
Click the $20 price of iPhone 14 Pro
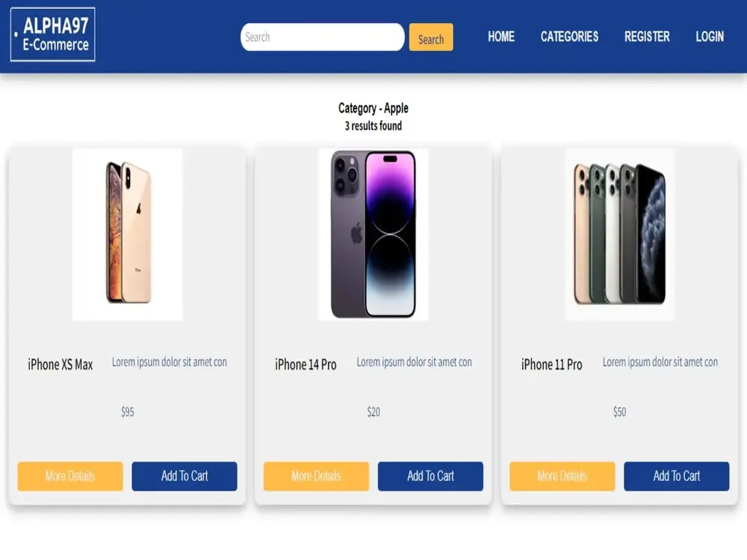coord(373,412)
